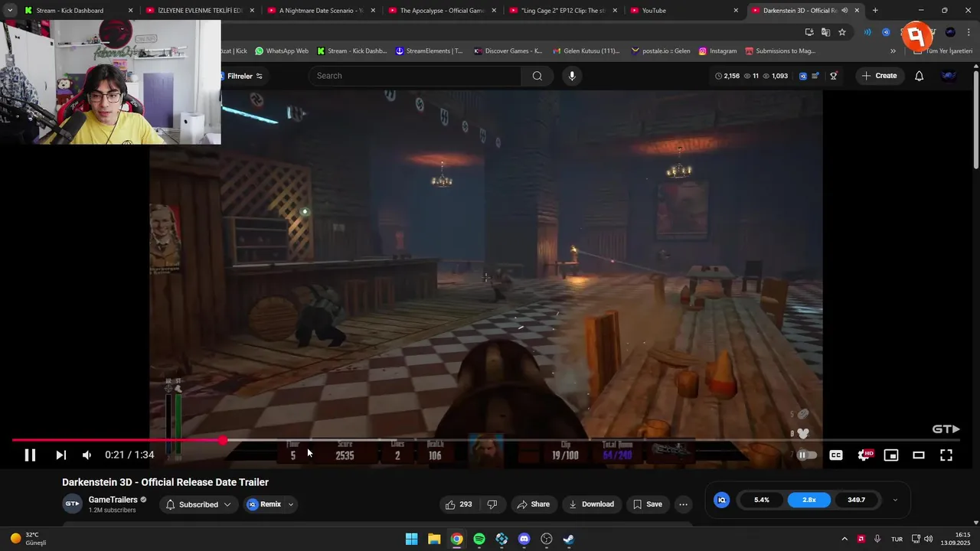This screenshot has height=551, width=980.
Task: Expand the IQ stats panel chevron
Action: [x=895, y=500]
